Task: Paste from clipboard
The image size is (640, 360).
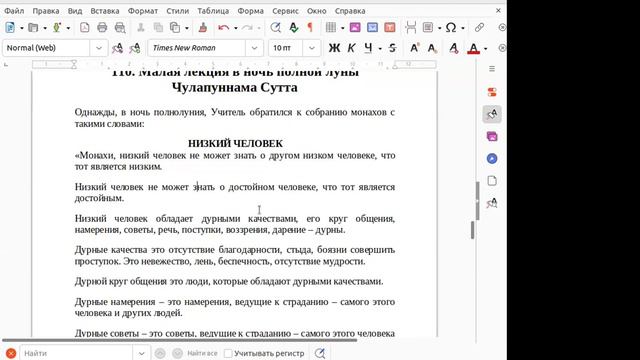Action: (175, 27)
